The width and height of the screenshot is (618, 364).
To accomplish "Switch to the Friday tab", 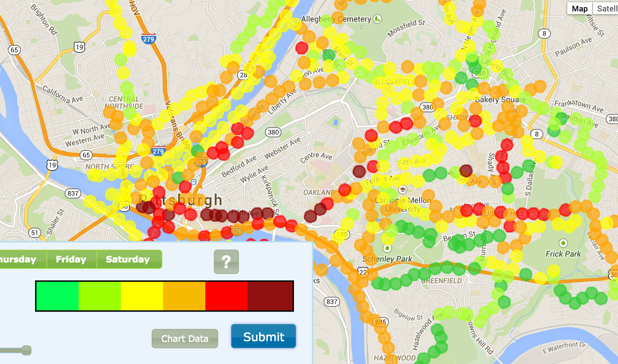I will (x=71, y=259).
